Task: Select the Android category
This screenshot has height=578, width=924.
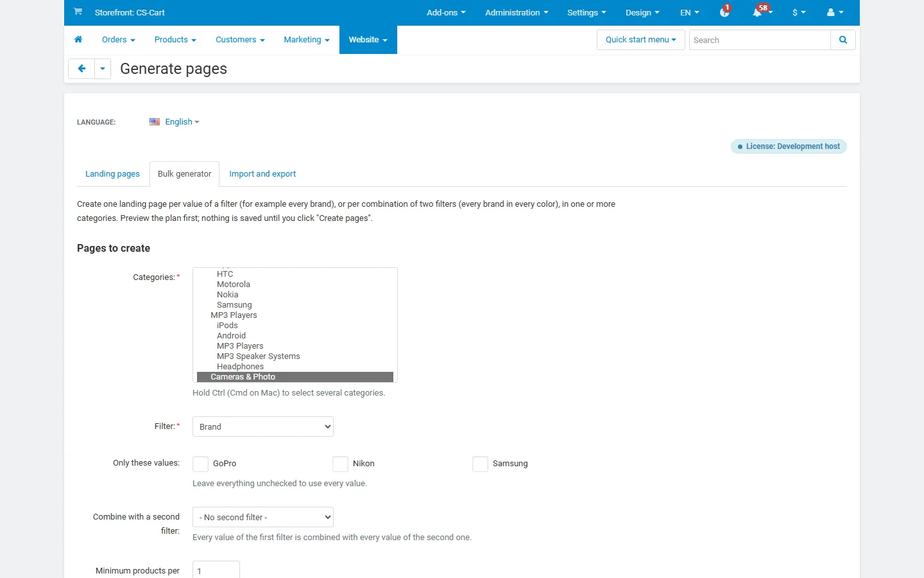Action: pos(295,336)
